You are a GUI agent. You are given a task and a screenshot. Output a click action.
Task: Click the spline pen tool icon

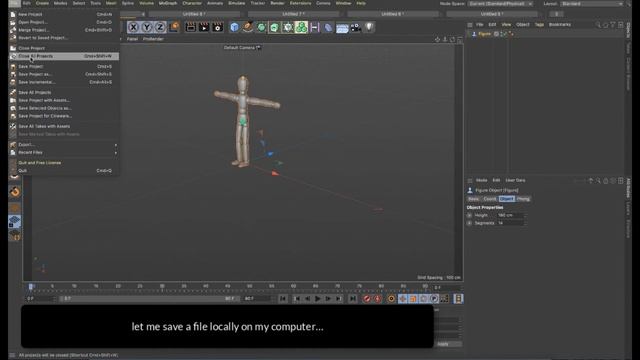coord(248,27)
